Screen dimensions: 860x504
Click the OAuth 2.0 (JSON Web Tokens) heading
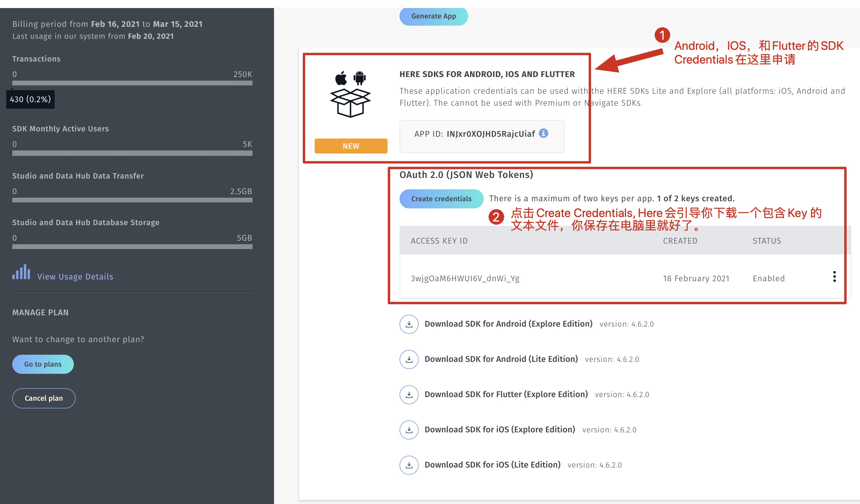[466, 175]
